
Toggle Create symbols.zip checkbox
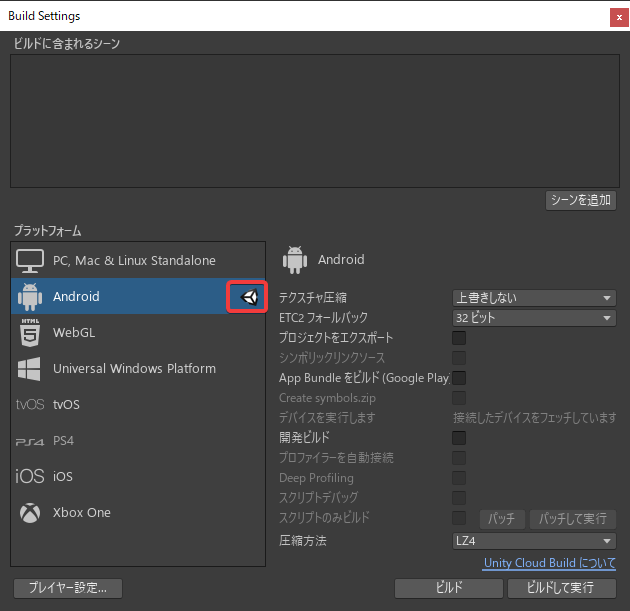pyautogui.click(x=459, y=398)
